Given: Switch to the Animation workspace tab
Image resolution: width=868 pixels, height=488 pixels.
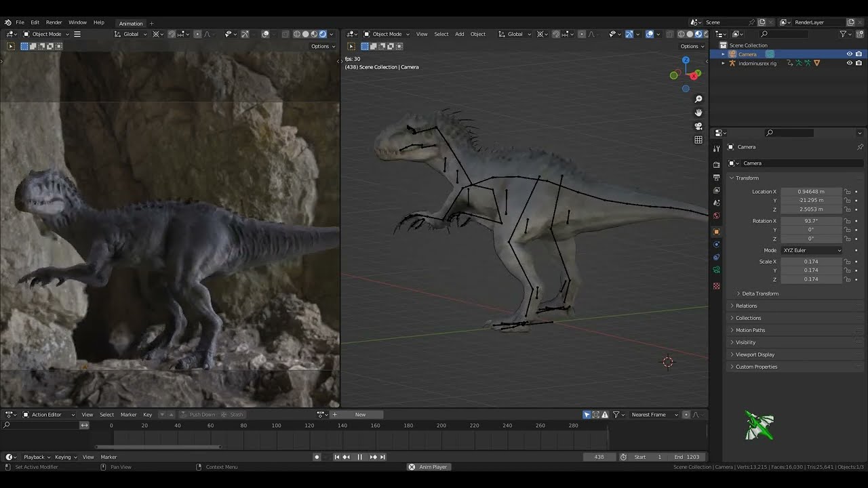Looking at the screenshot, I should (x=131, y=23).
